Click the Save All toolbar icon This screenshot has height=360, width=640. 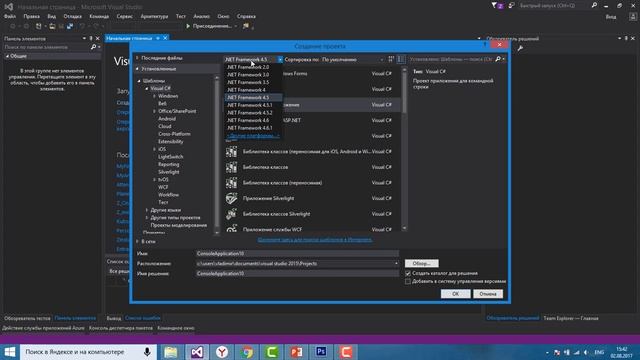(x=70, y=26)
